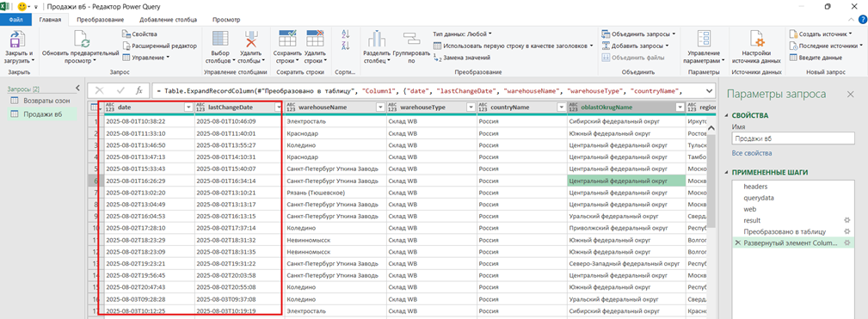Open the Data Type: Any (Тип данных) dropdown
The width and height of the screenshot is (868, 319).
click(462, 34)
